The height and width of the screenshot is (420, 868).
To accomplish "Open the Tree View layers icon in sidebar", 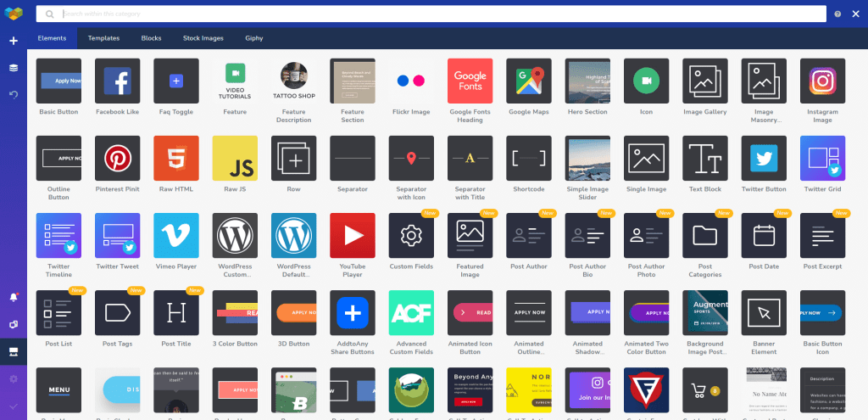I will pyautogui.click(x=14, y=68).
